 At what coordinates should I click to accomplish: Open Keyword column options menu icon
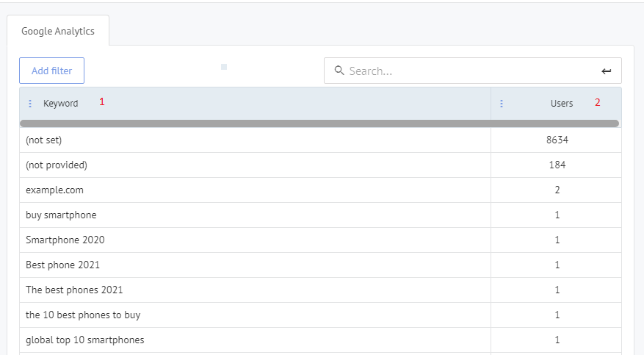pos(30,104)
